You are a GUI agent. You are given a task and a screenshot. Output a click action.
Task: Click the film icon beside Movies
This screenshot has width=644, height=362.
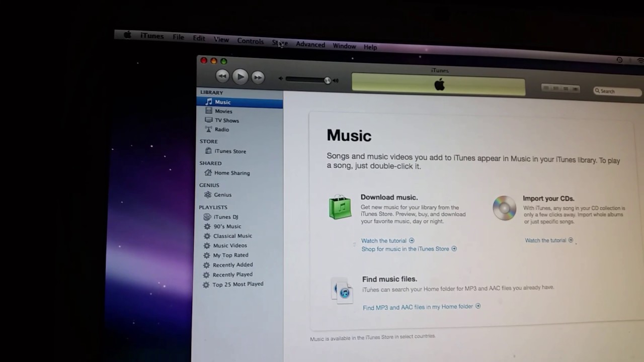point(209,111)
